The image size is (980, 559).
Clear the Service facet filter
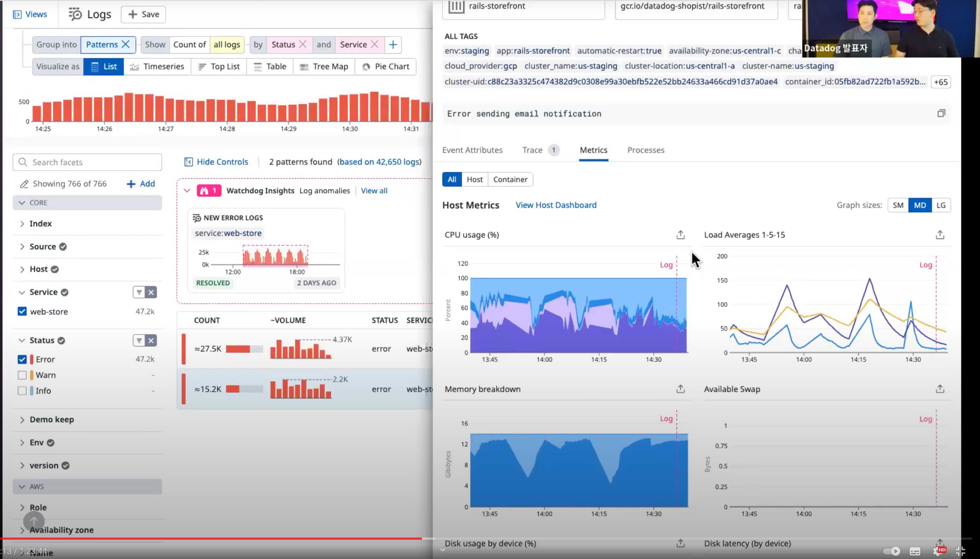pyautogui.click(x=151, y=293)
